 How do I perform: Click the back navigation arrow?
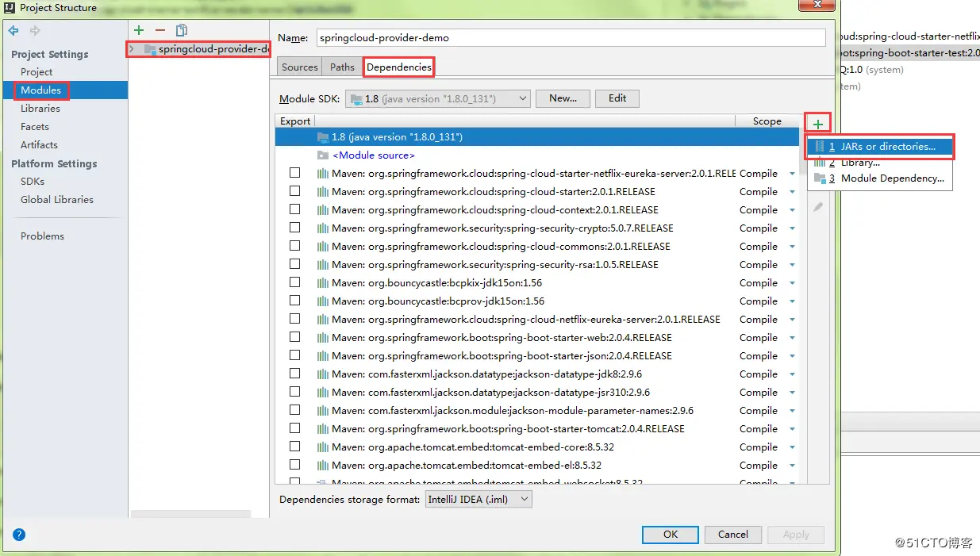point(13,31)
